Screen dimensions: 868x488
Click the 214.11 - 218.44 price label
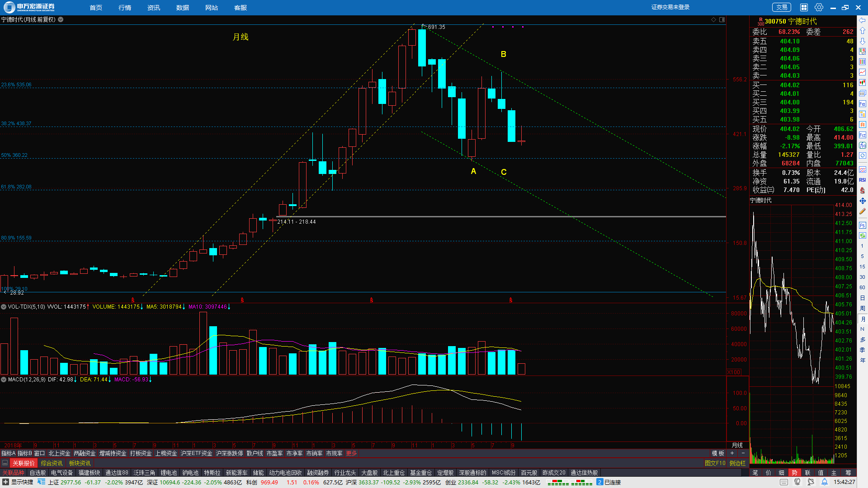pyautogui.click(x=297, y=222)
